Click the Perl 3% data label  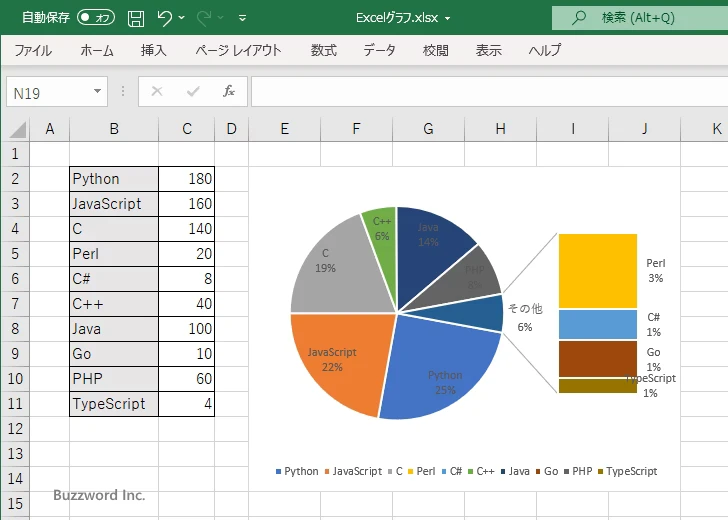656,271
